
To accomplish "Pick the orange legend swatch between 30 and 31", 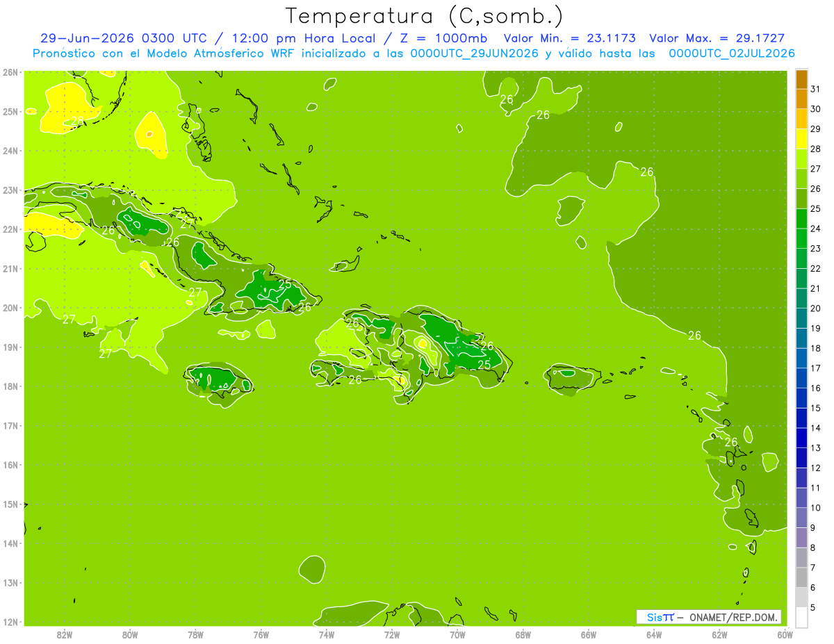I will point(801,99).
